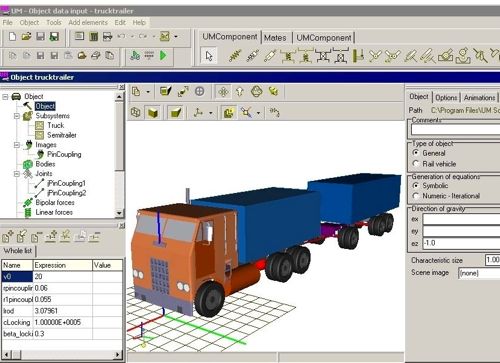Select the Rail vehicle radio button

click(416, 164)
